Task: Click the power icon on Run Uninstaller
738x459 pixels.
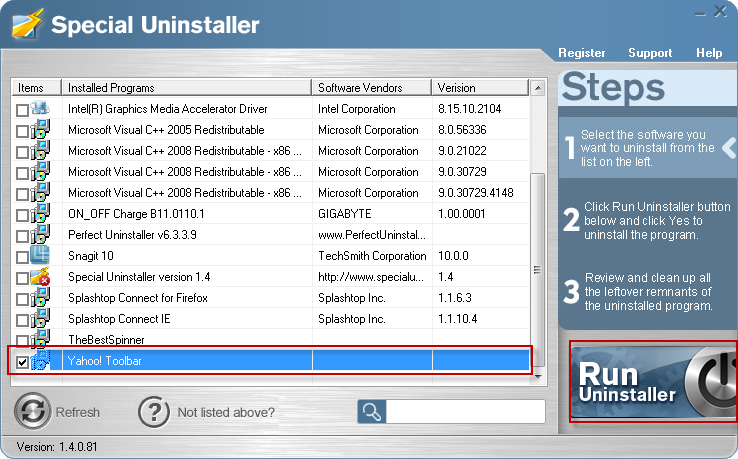Action: point(711,382)
